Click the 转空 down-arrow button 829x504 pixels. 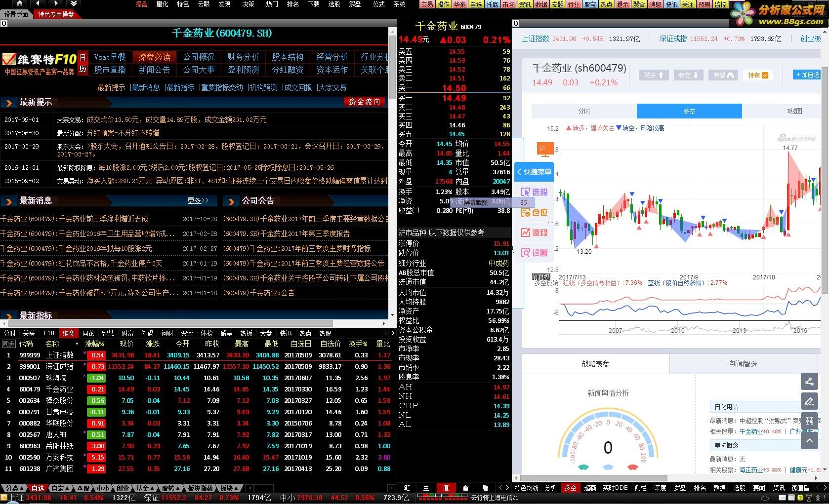(x=688, y=75)
